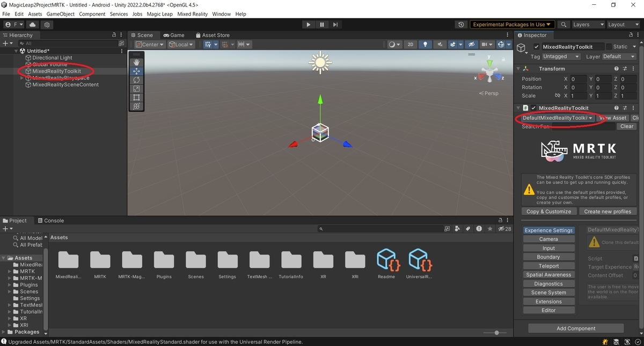Screen dimensions: 644x346
Task: Open the Scenes folder in Assets grid
Action: 196,263
